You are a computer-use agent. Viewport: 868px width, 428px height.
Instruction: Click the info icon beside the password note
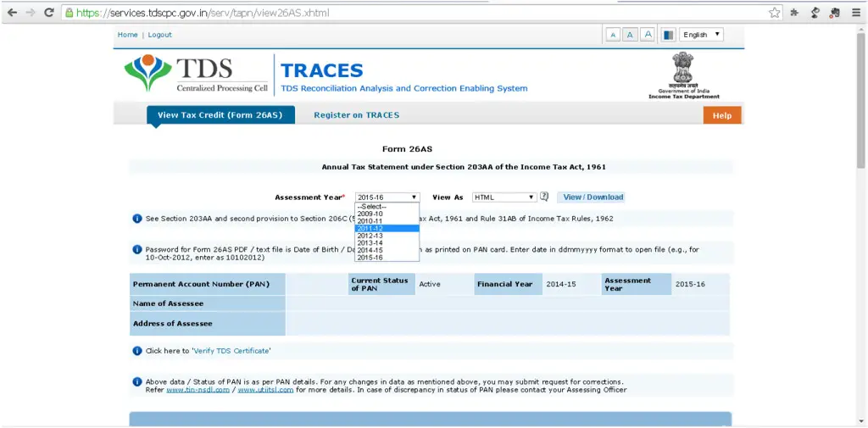point(137,250)
